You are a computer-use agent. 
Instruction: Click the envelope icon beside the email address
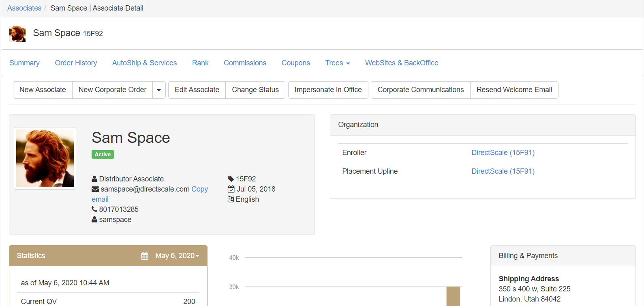pyautogui.click(x=95, y=189)
